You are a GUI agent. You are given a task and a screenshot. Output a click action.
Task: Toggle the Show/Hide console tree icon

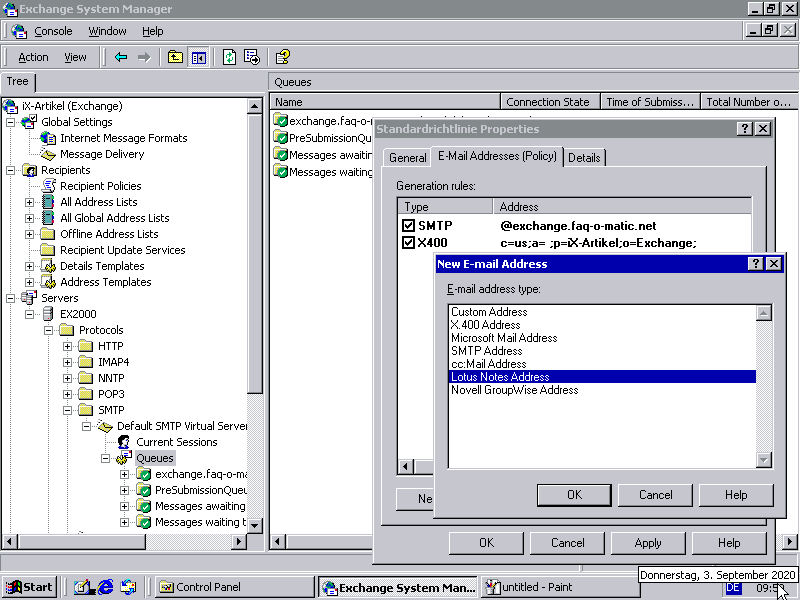pos(198,57)
